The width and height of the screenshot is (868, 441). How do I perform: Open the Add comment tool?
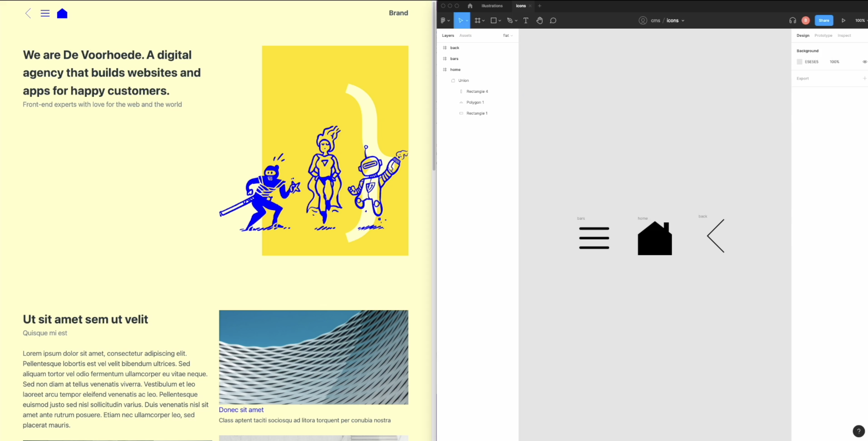point(553,21)
